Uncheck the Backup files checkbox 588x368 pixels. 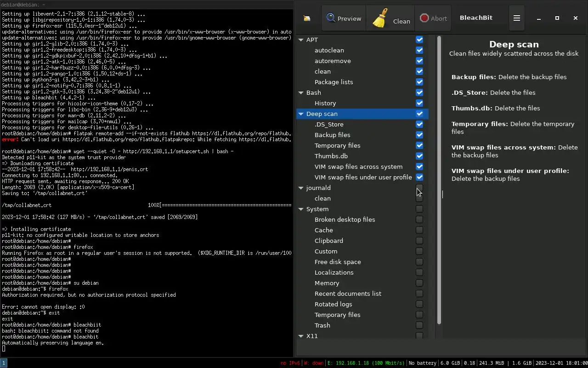419,135
